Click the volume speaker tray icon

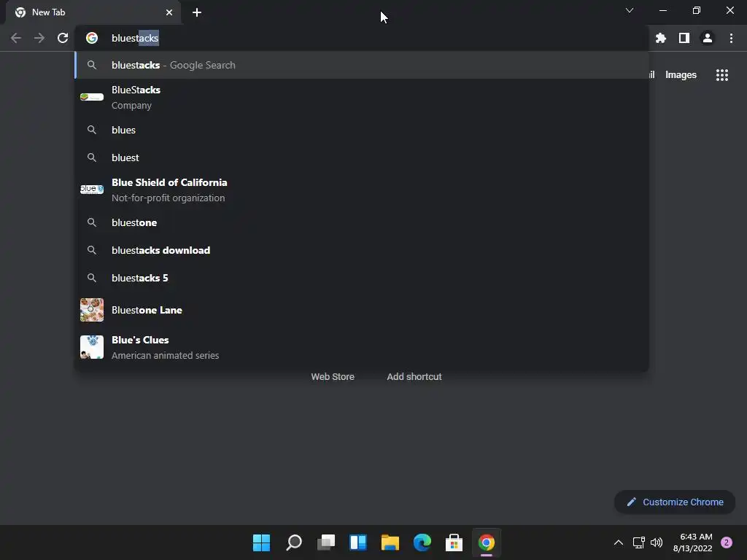[657, 542]
